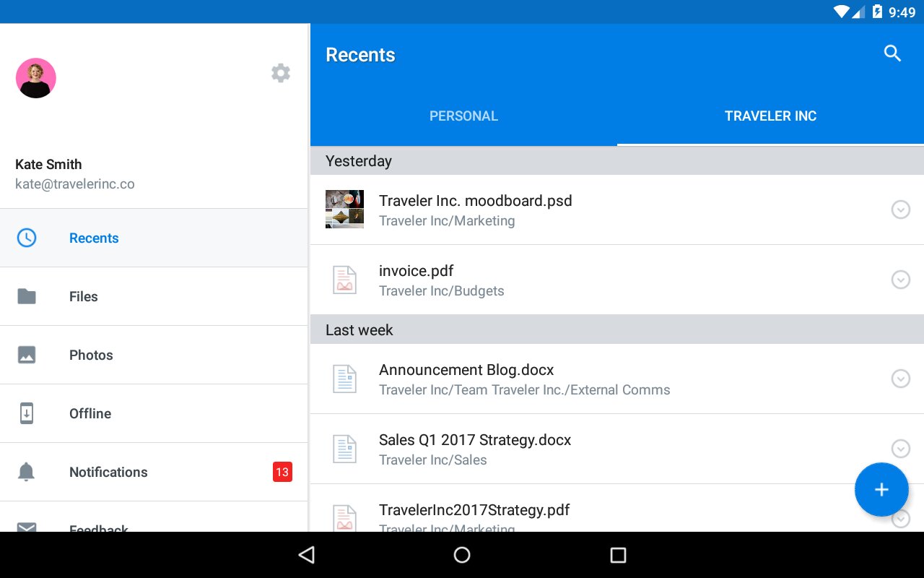The height and width of the screenshot is (578, 924).
Task: Click the Offline phone download icon
Action: tap(27, 413)
